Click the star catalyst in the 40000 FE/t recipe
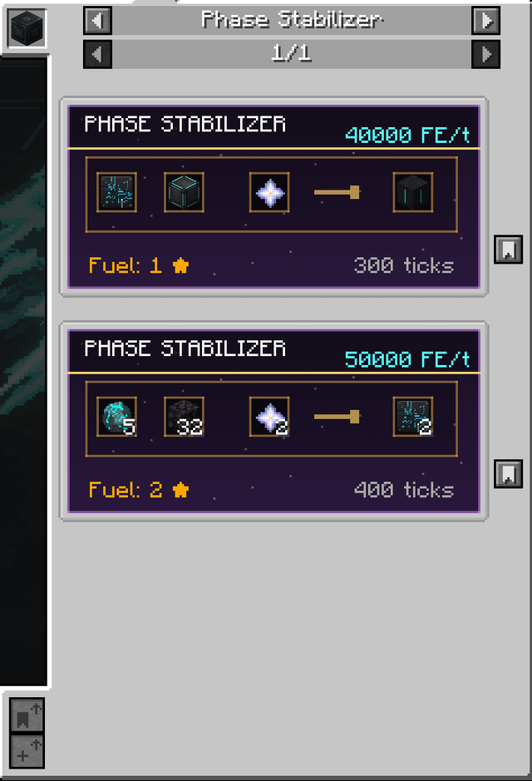Screen dimensions: 532x781 [x=269, y=193]
